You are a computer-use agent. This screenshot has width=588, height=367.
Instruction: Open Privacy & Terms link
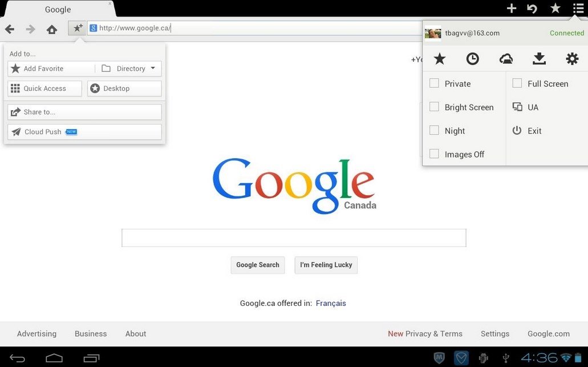434,333
